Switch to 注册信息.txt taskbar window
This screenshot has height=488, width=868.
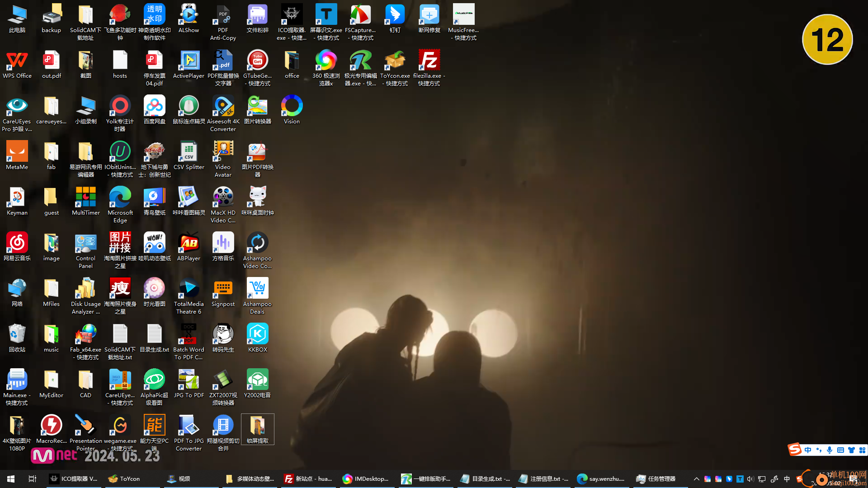[543, 479]
